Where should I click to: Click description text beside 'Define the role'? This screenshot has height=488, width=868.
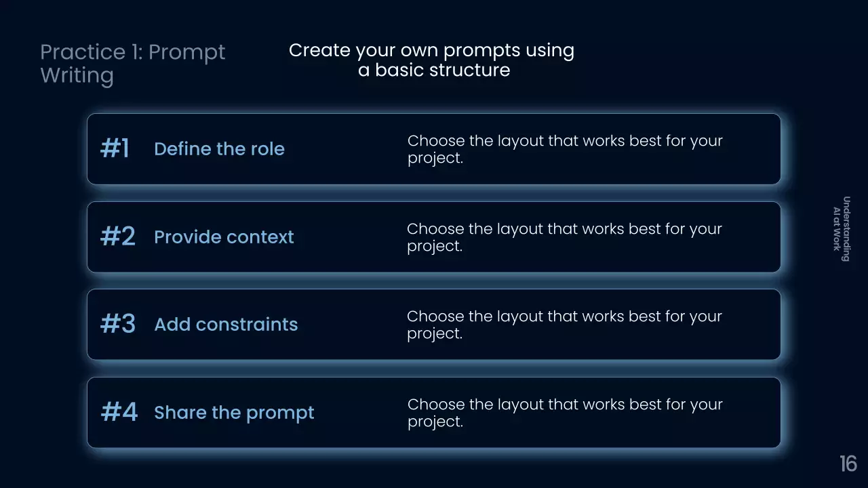tap(564, 149)
